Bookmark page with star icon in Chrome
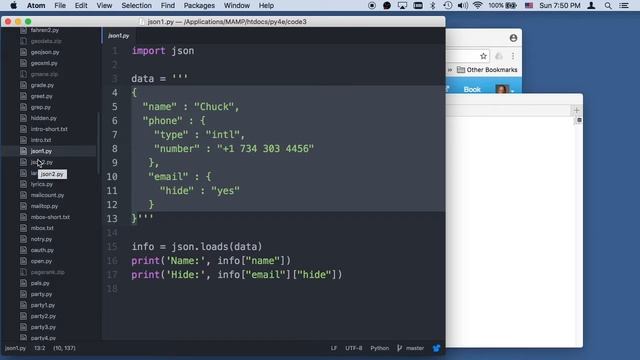 [483, 56]
